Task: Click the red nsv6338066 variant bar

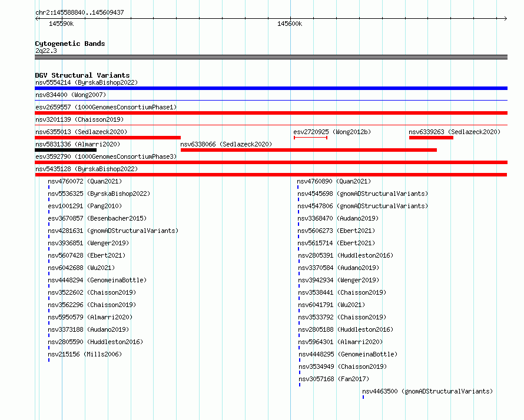Action: [309, 150]
